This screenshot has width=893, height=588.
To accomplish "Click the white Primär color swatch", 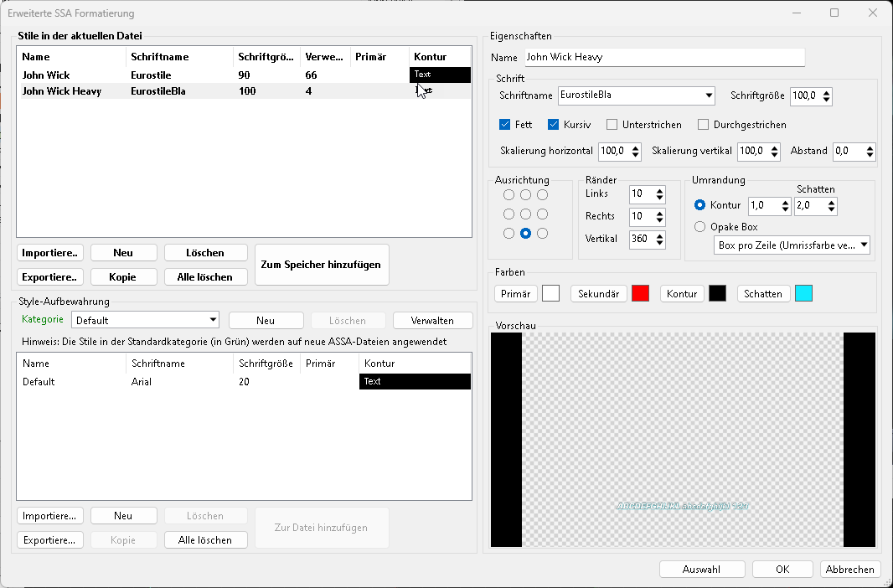I will tap(550, 294).
